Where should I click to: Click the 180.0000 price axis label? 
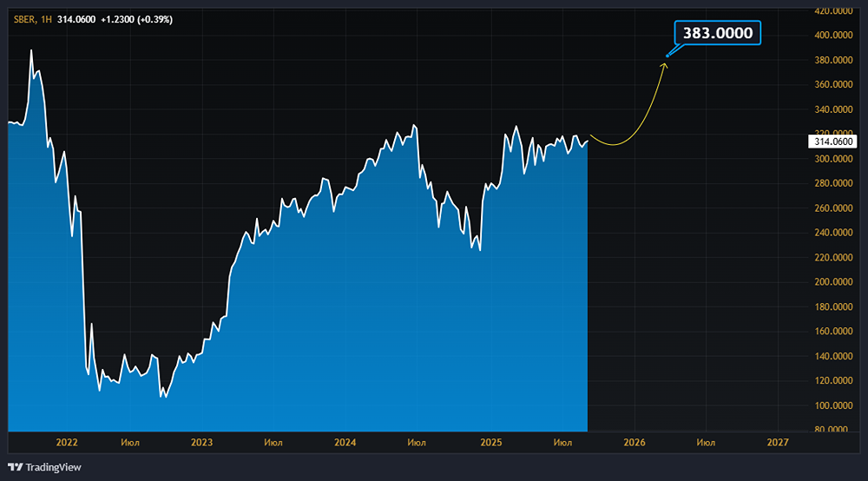pyautogui.click(x=833, y=306)
